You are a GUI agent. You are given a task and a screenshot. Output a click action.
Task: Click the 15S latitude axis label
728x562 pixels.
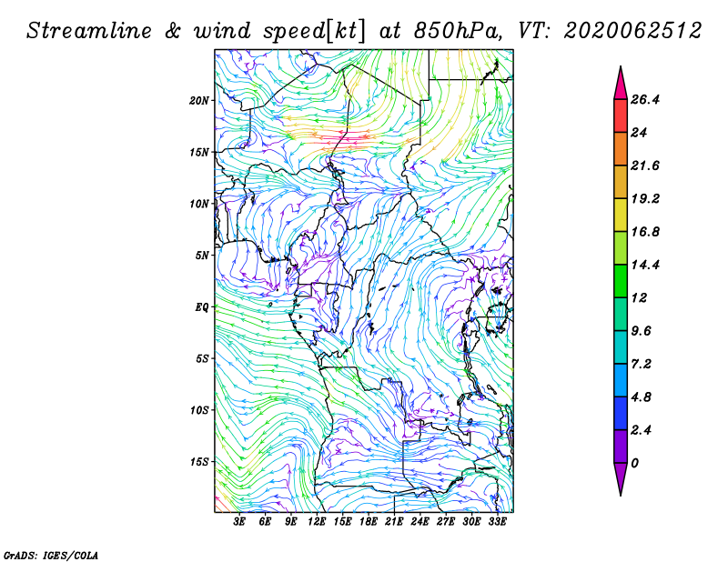[199, 462]
